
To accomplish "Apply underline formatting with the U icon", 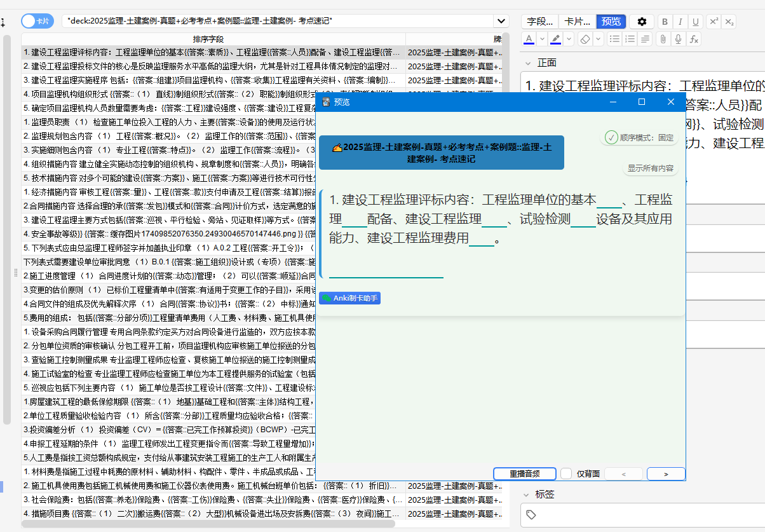I will pyautogui.click(x=696, y=22).
